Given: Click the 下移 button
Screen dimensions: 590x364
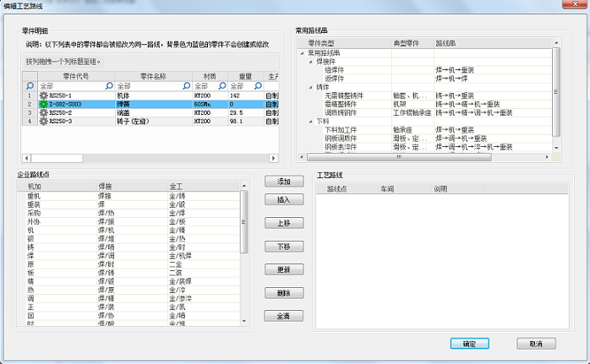Looking at the screenshot, I should tap(284, 247).
